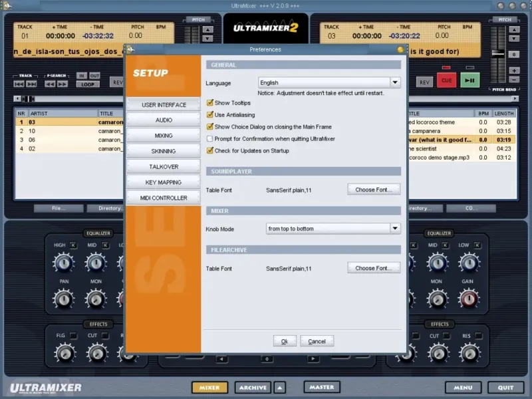The height and width of the screenshot is (399, 532).
Task: Switch to the MIXER view
Action: pyautogui.click(x=209, y=388)
